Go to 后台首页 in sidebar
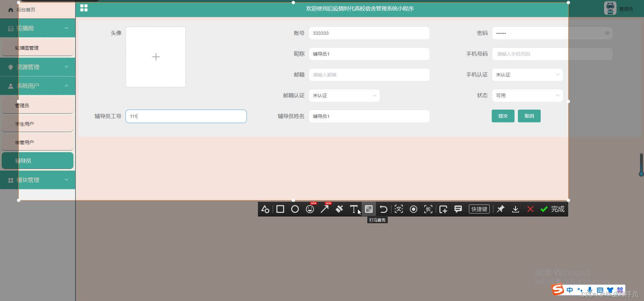Screen dimensions: 644x301 (38, 9)
